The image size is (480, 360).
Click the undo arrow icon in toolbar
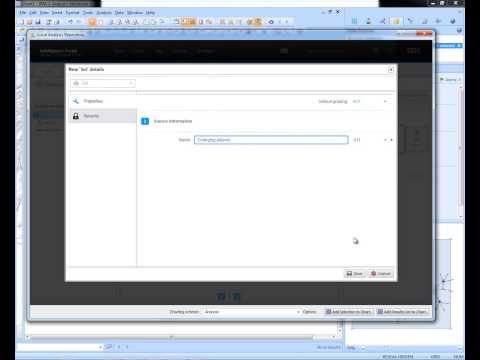point(70,22)
